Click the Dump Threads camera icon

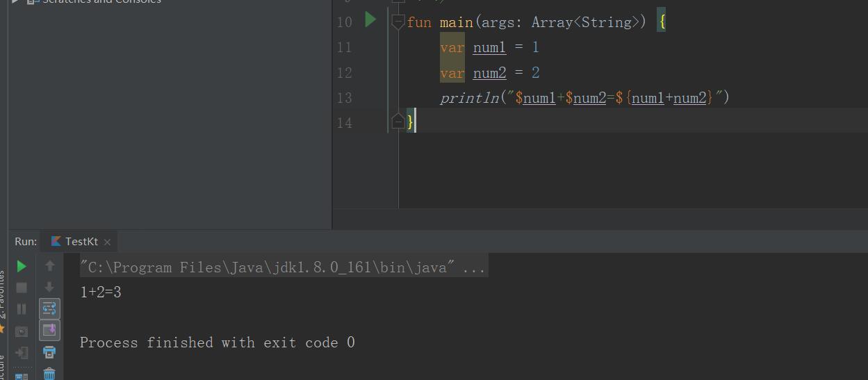point(22,331)
